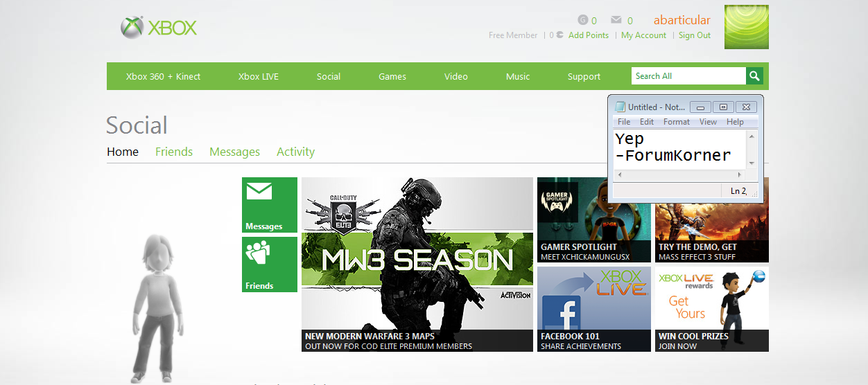Screen dimensions: 868x385
Task: Click the message envelope icon in header
Action: point(616,20)
